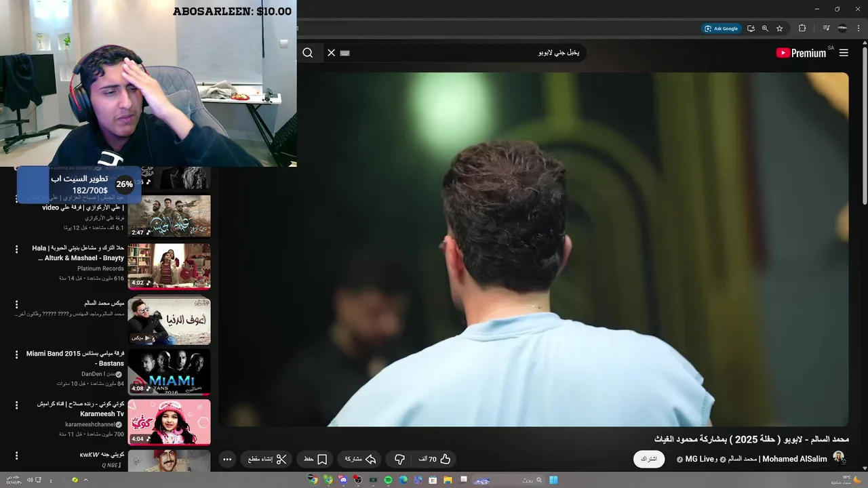Image resolution: width=868 pixels, height=488 pixels.
Task: Open Chrome from the taskbar
Action: click(313, 480)
